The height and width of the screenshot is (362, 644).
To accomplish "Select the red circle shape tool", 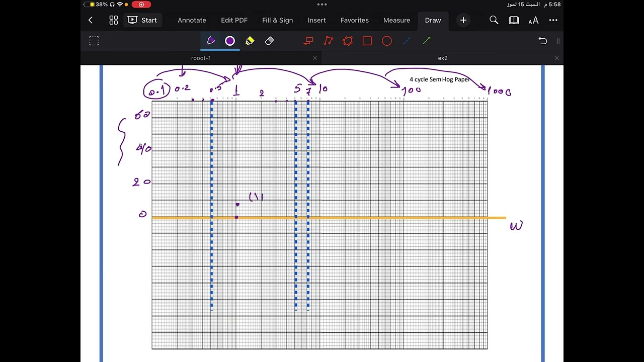I will coord(387,41).
